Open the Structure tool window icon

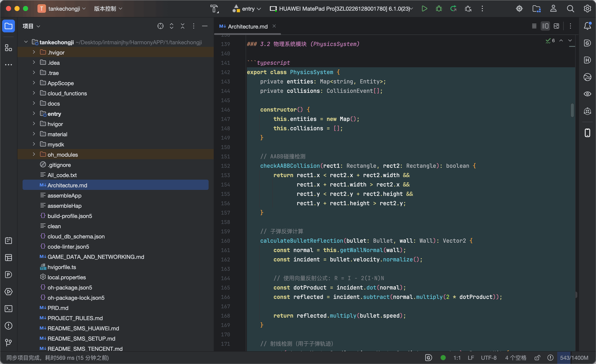pyautogui.click(x=9, y=48)
